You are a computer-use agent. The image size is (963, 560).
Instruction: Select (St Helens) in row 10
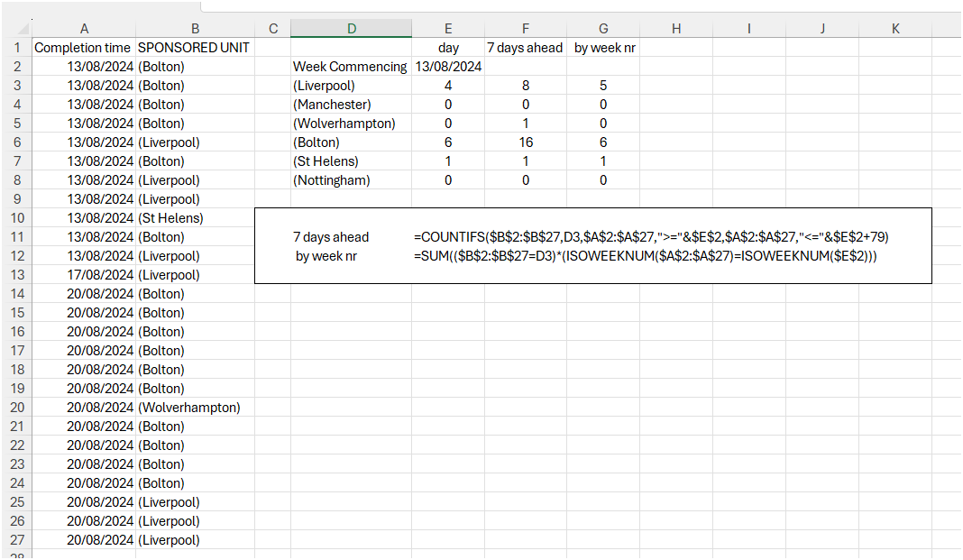pyautogui.click(x=196, y=218)
